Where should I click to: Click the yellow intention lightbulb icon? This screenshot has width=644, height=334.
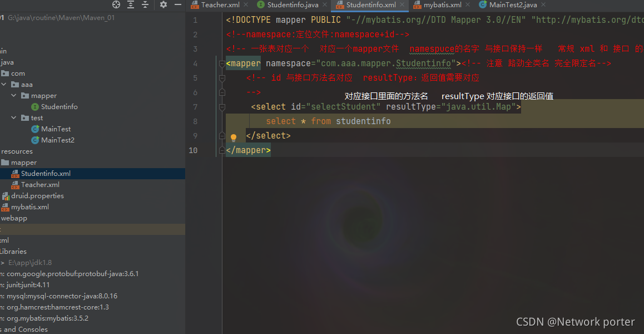tap(233, 137)
